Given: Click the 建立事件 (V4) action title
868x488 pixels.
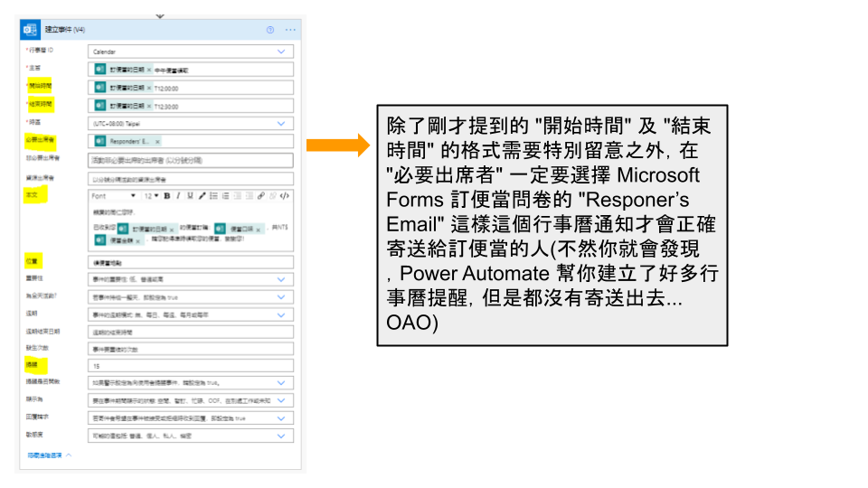Looking at the screenshot, I should (65, 30).
